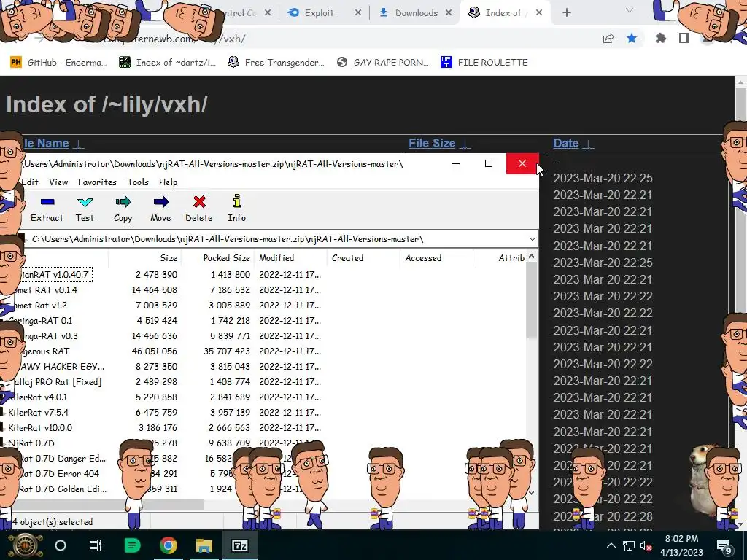Image resolution: width=747 pixels, height=560 pixels.
Task: Switch to Chrome from the taskbar
Action: click(x=168, y=545)
